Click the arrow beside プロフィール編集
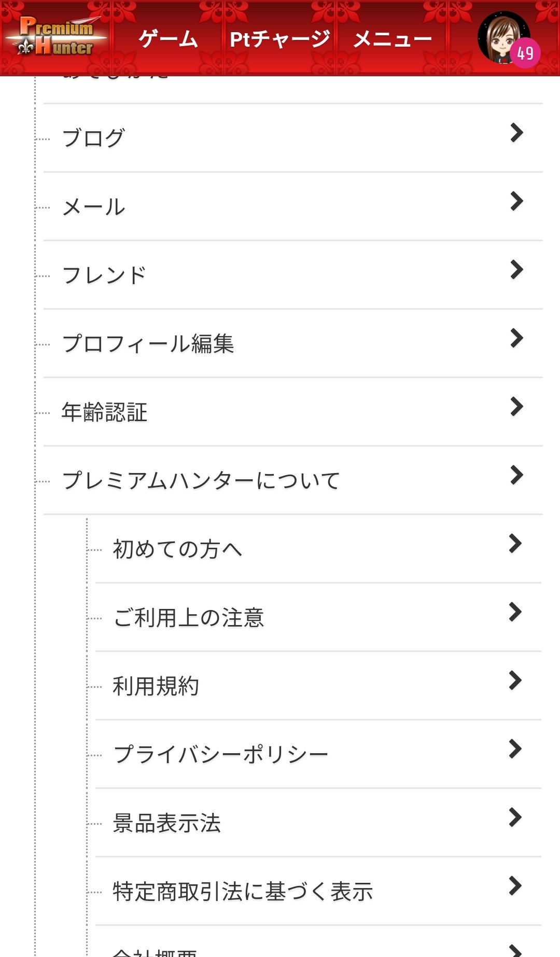The image size is (560, 957). 516,338
